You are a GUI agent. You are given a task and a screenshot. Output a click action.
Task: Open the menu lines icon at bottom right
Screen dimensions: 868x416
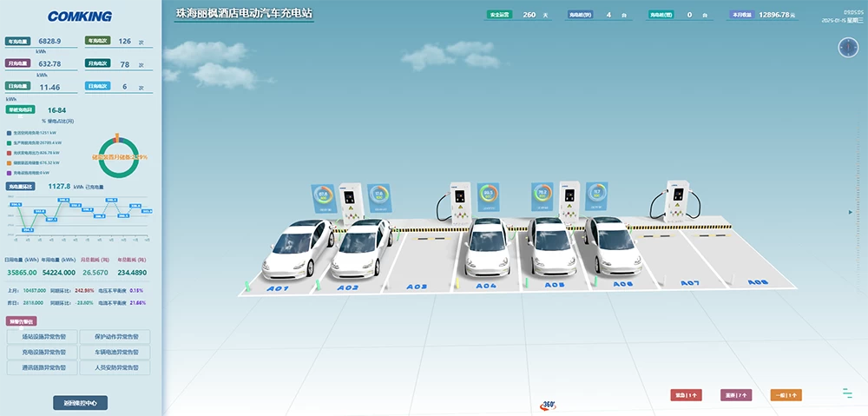847,393
